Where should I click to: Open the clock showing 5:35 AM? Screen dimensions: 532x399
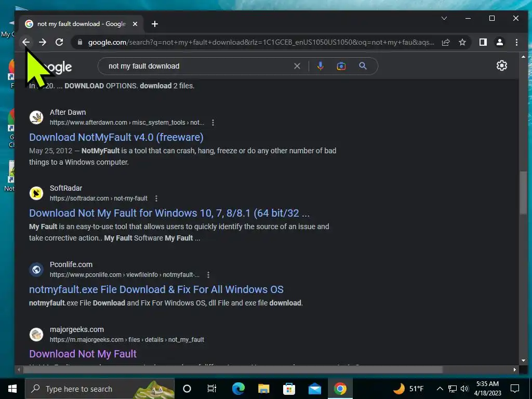[x=487, y=389]
